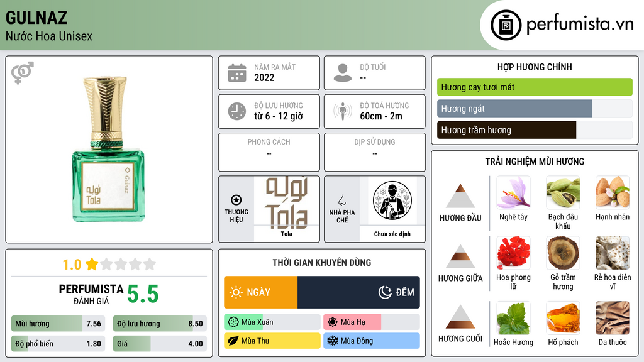Image resolution: width=644 pixels, height=362 pixels.
Task: Click the PERFUMISTA ĐÁNH GIÁ label
Action: point(91,294)
